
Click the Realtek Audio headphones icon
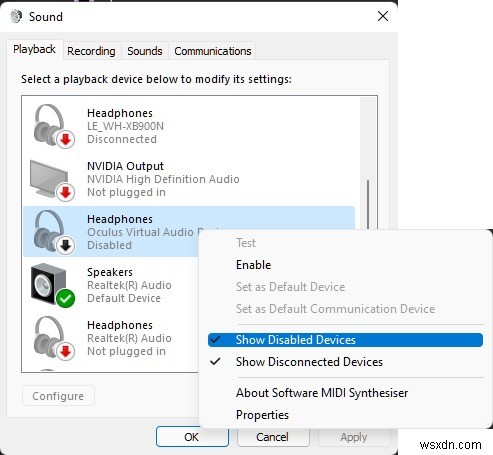(x=53, y=338)
